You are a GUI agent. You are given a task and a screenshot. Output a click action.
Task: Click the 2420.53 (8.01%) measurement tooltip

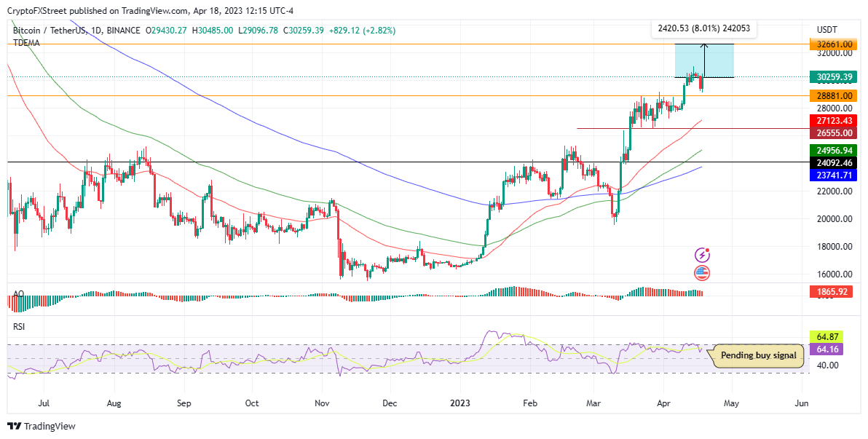pos(703,29)
